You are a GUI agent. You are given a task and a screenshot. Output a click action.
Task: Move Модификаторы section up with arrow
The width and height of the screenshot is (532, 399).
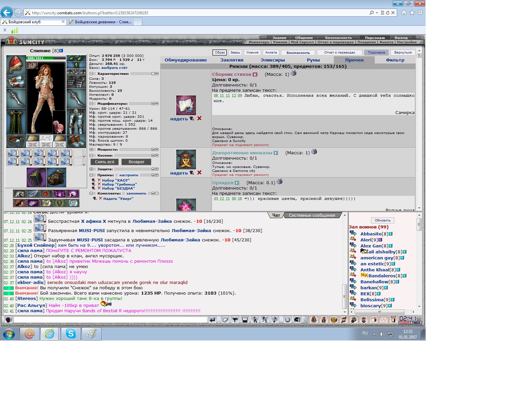pyautogui.click(x=153, y=104)
